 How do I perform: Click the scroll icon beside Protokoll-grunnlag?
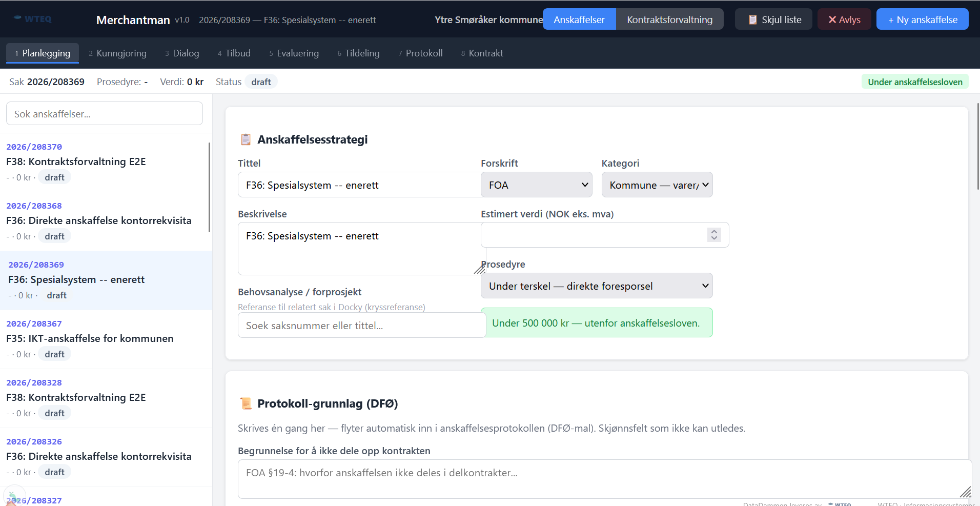(246, 403)
